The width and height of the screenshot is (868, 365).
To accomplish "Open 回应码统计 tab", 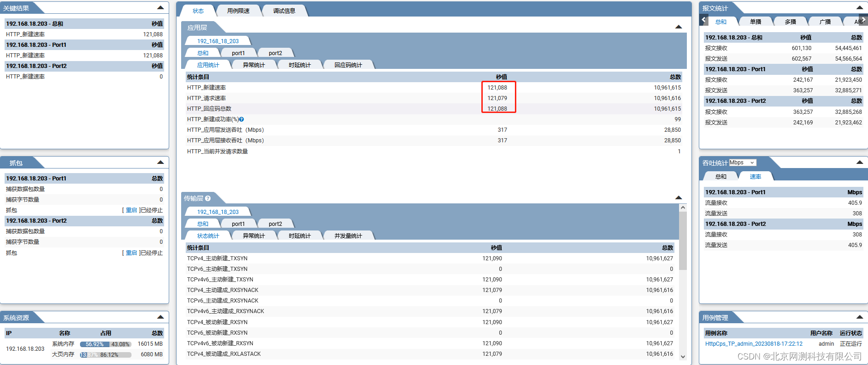I will (x=348, y=65).
